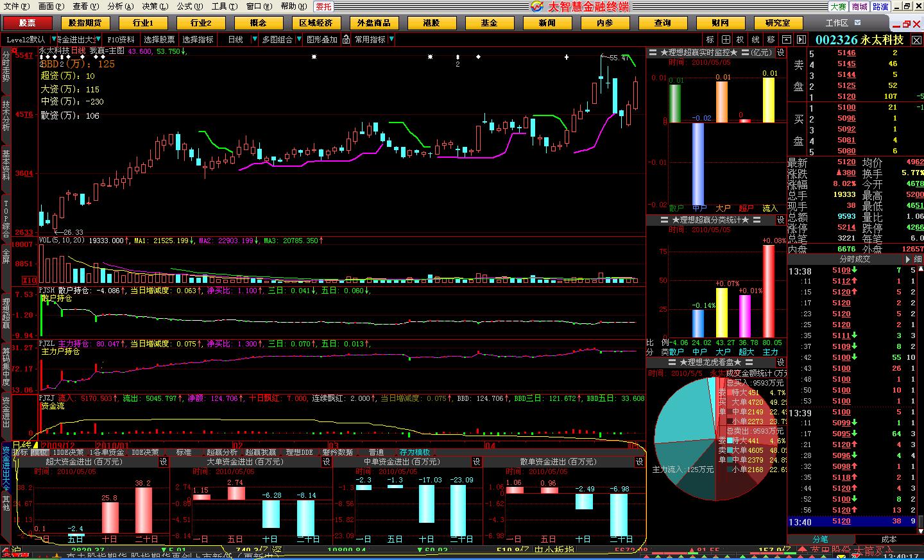This screenshot has height=560, width=924.
Task: Click the 标 chart toolbar icon
Action: coord(710,40)
